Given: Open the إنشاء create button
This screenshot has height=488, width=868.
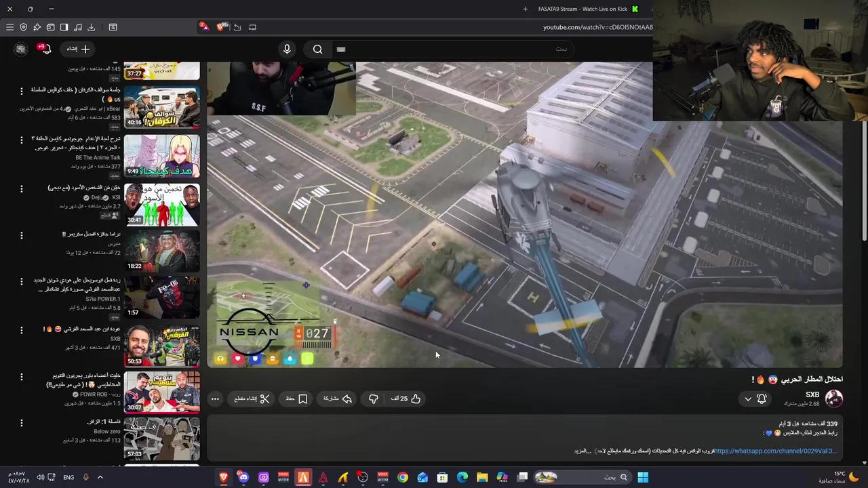Looking at the screenshot, I should click(x=78, y=49).
